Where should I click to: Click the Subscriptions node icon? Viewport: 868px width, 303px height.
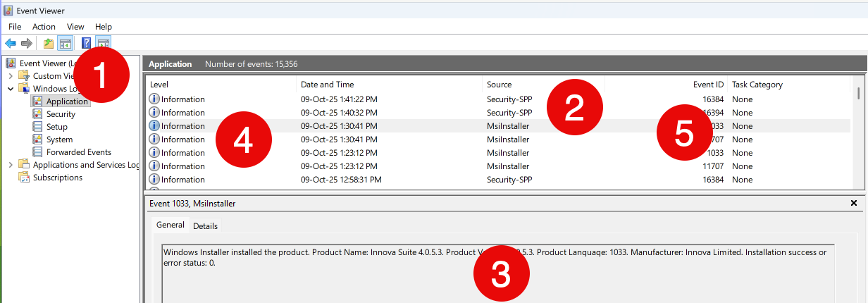click(x=23, y=178)
